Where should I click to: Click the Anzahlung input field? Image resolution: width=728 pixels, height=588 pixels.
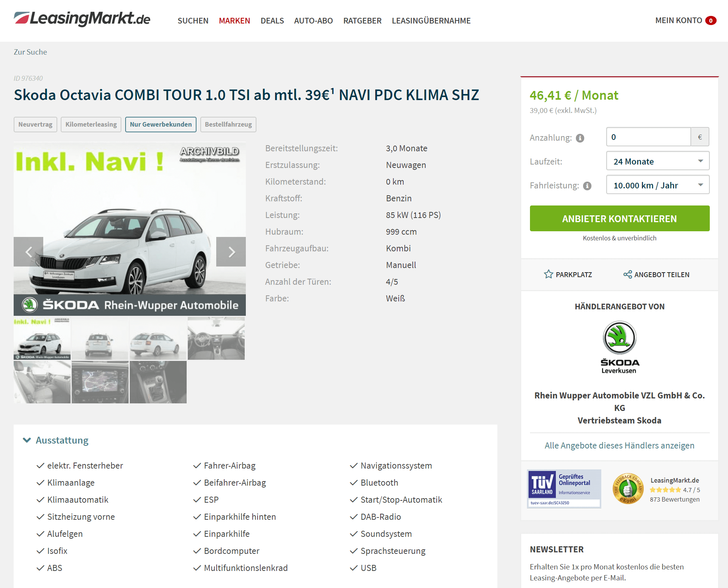pyautogui.click(x=648, y=137)
